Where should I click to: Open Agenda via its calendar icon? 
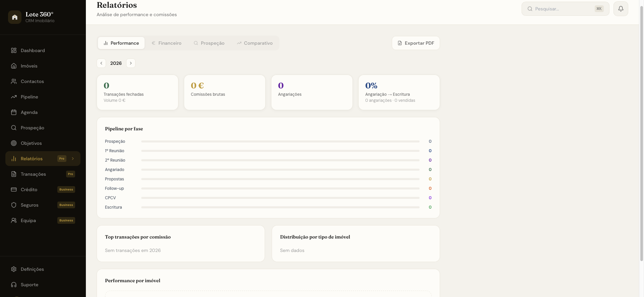[14, 112]
